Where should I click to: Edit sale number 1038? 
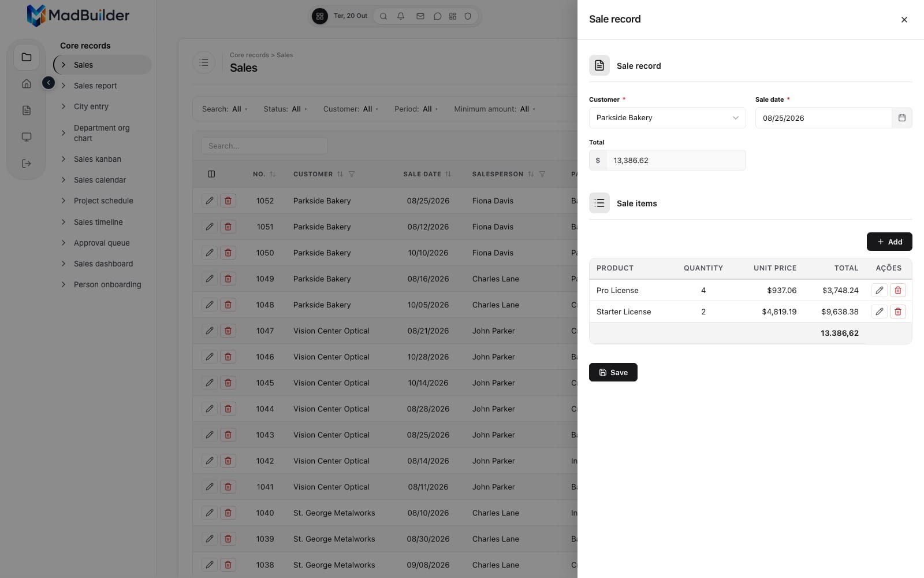point(210,565)
